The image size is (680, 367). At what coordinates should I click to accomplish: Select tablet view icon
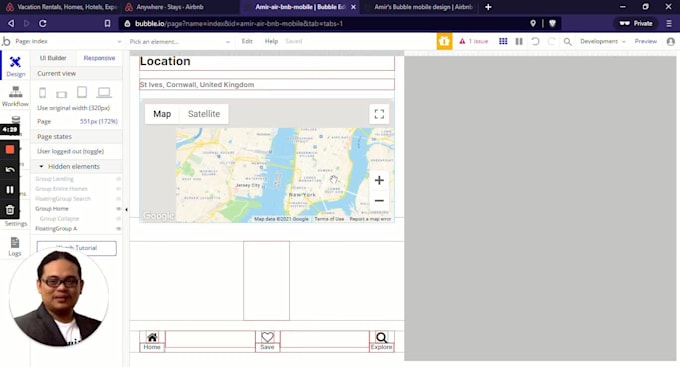(x=82, y=92)
